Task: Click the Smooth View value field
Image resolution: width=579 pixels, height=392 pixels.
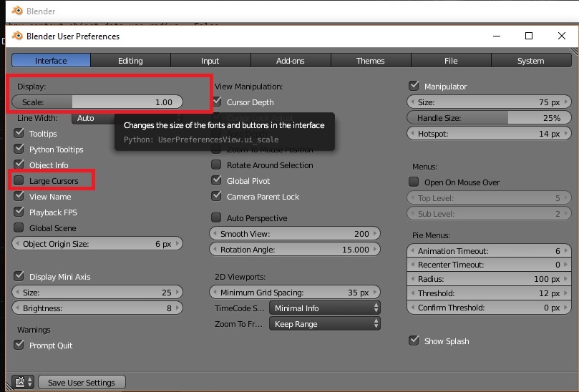Action: pyautogui.click(x=295, y=234)
